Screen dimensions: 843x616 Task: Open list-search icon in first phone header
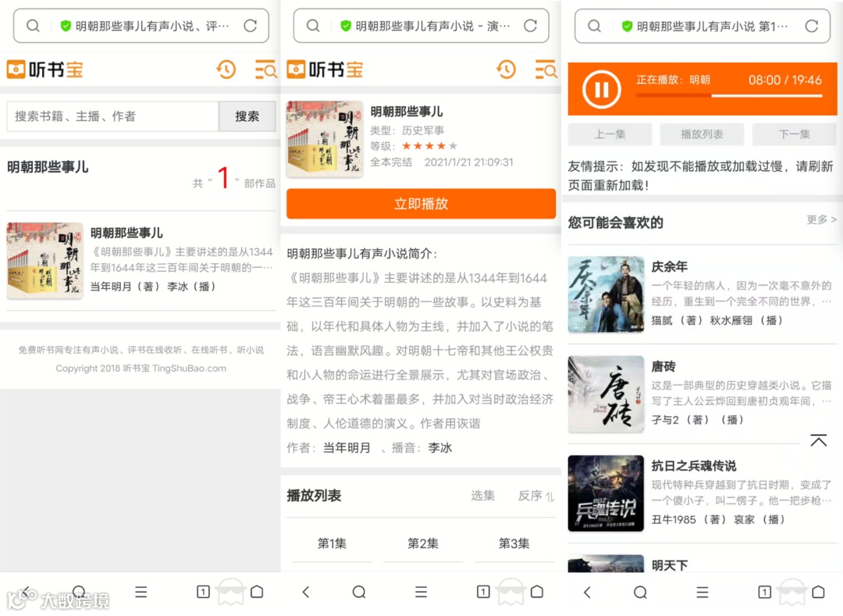click(265, 69)
